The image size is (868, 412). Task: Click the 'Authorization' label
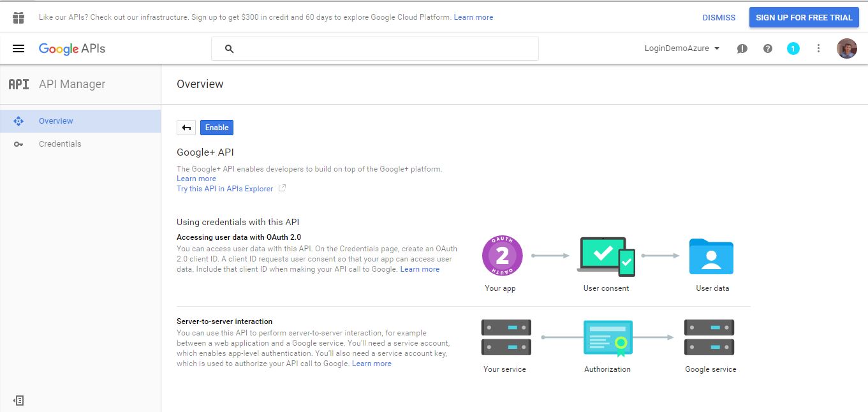pos(607,369)
